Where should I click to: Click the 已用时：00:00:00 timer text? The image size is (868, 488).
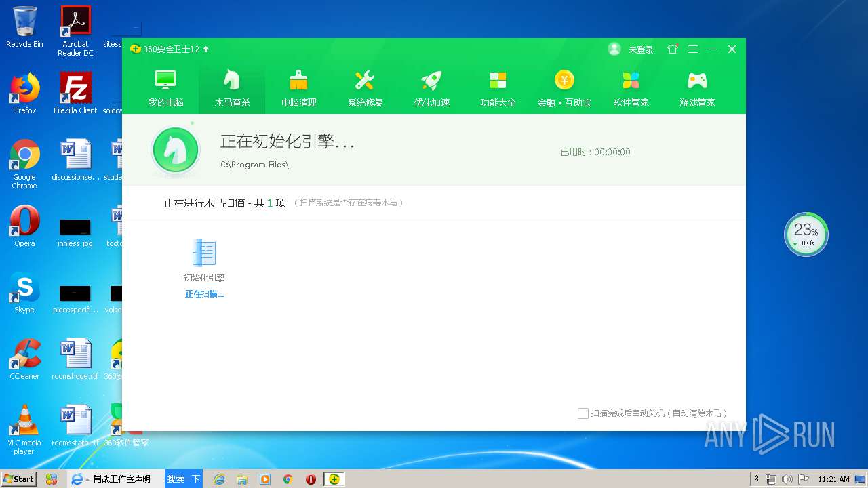coord(595,152)
